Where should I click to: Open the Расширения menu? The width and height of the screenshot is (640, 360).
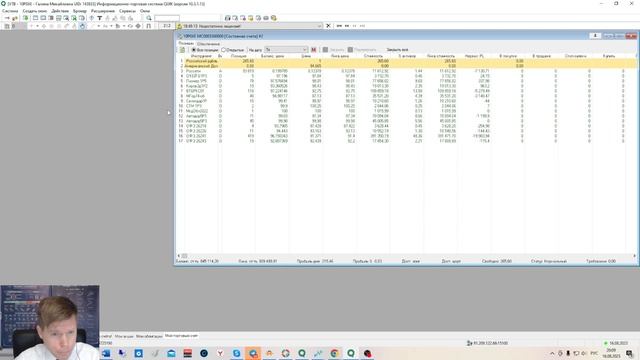pyautogui.click(x=102, y=11)
